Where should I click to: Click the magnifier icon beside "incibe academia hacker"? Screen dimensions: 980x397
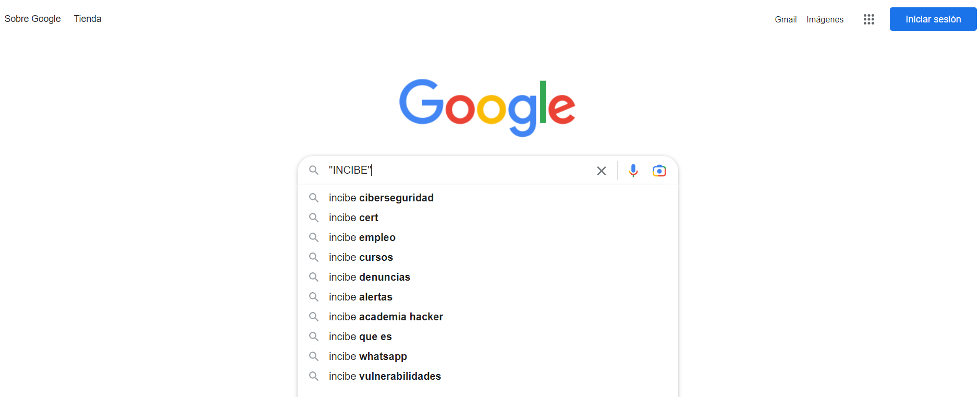314,317
